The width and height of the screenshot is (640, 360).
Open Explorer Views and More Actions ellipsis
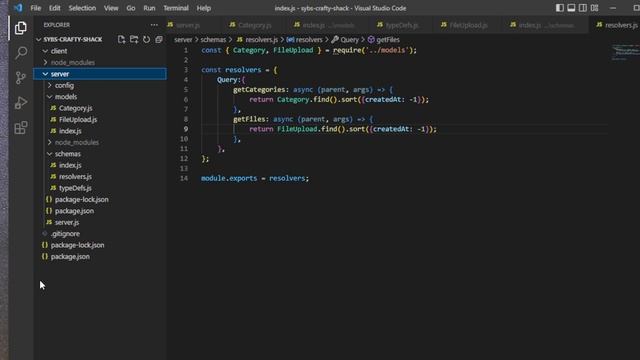coord(154,25)
